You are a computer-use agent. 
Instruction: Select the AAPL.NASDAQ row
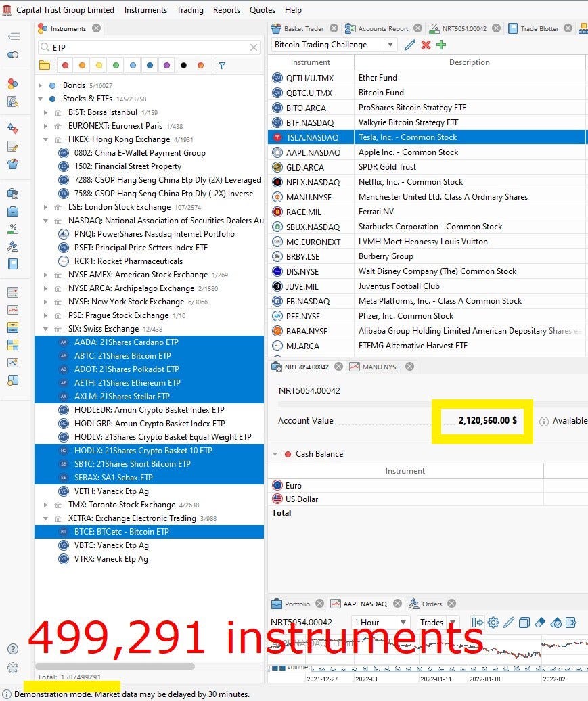[x=428, y=152]
